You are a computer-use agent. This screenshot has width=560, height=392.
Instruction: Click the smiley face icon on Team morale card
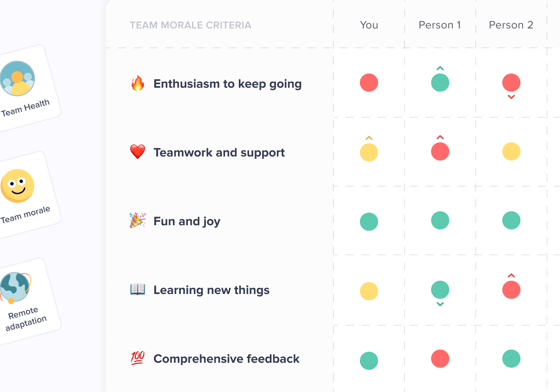[17, 185]
